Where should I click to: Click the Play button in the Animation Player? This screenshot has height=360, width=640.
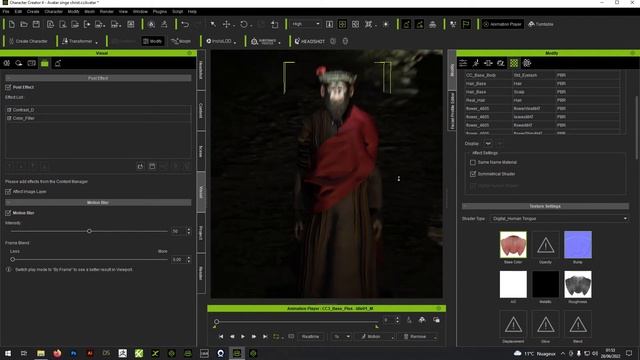click(x=243, y=337)
